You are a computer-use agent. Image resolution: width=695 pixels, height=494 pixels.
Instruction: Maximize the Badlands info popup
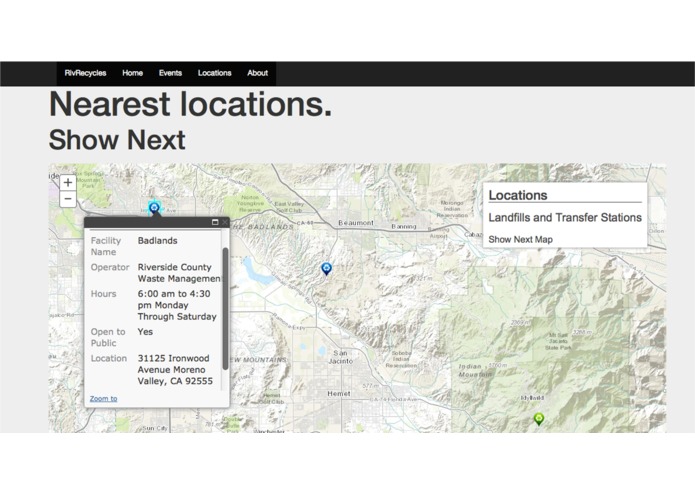(x=215, y=222)
